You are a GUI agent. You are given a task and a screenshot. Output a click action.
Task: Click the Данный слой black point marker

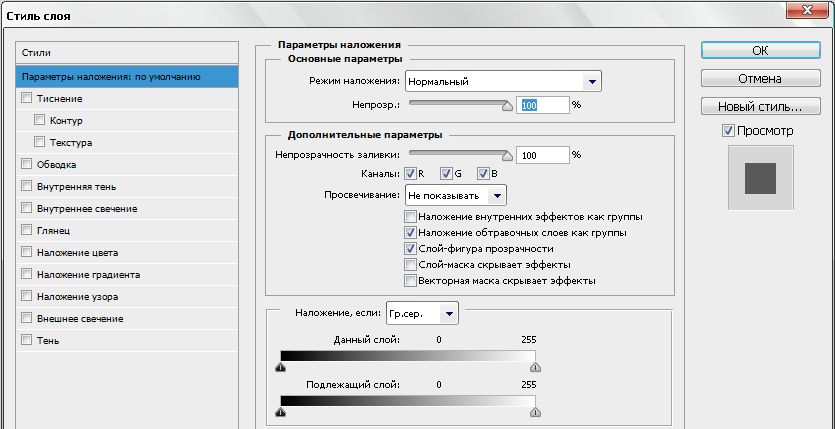click(281, 367)
